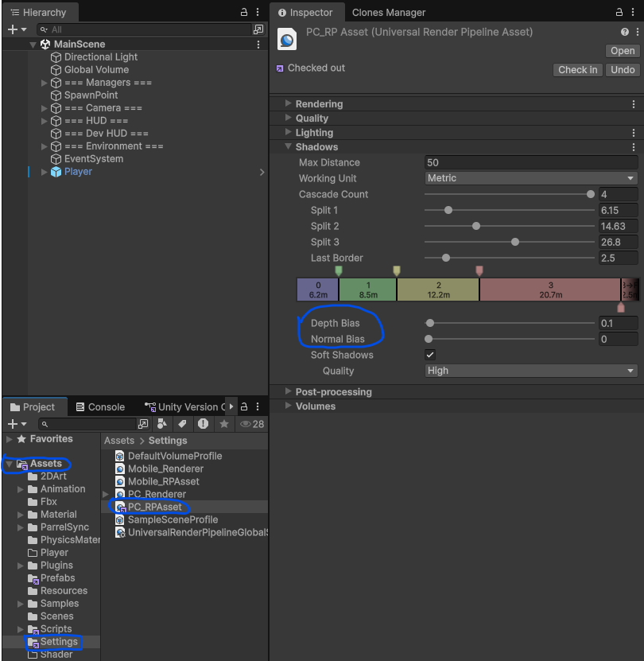644x661 pixels.
Task: Open the MainScene kebab options menu
Action: pyautogui.click(x=258, y=45)
